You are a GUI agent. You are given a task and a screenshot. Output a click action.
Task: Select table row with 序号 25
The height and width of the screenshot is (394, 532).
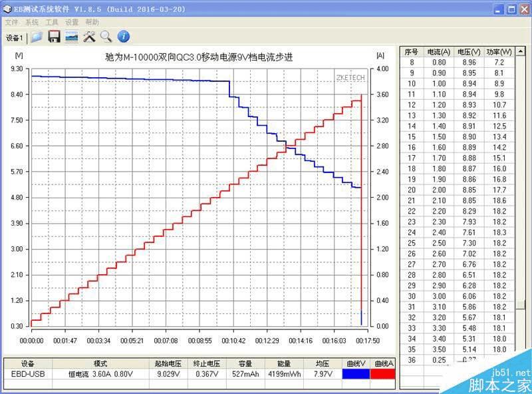click(x=458, y=243)
